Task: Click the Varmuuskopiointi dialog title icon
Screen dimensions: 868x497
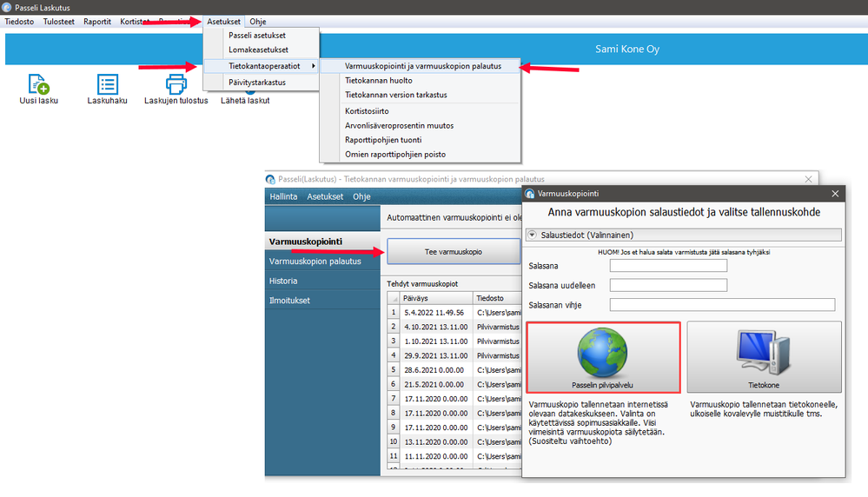Action: (530, 194)
